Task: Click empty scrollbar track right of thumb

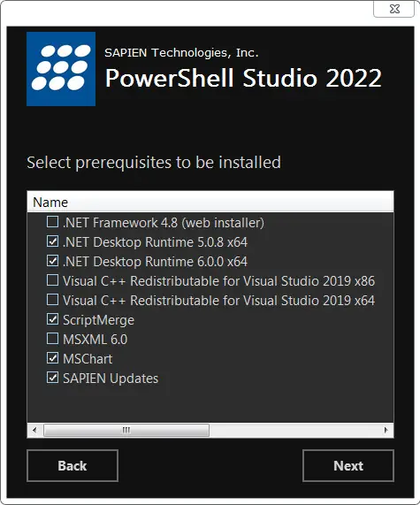Action: coord(294,431)
